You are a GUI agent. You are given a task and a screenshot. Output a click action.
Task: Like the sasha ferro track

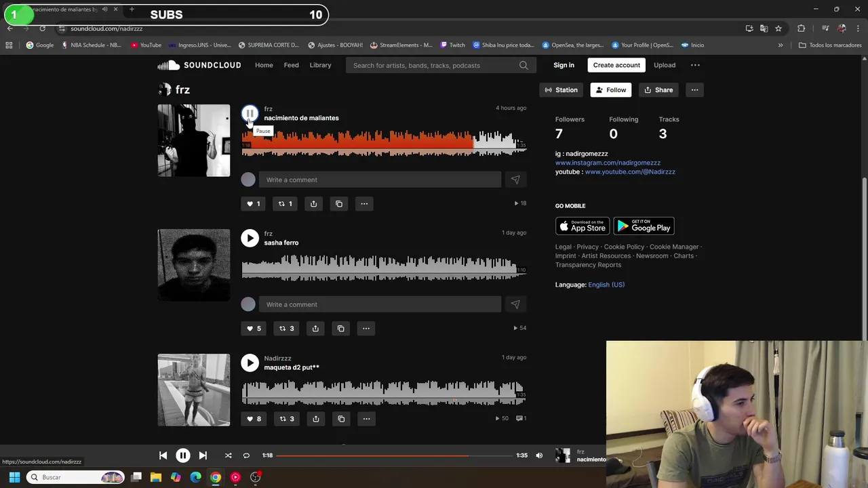254,328
